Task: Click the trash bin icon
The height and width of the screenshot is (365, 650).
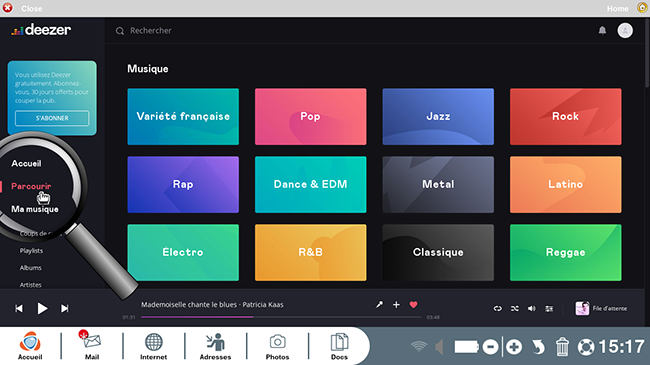Action: pos(562,347)
